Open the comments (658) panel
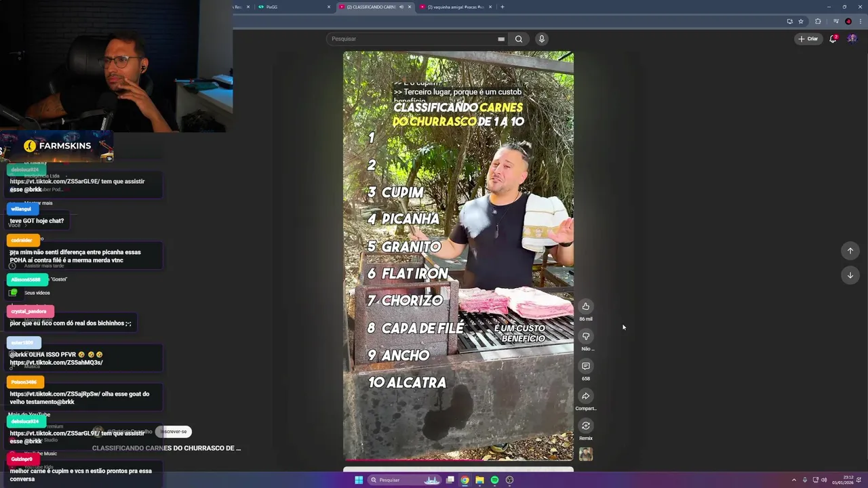The width and height of the screenshot is (868, 488). 586,366
